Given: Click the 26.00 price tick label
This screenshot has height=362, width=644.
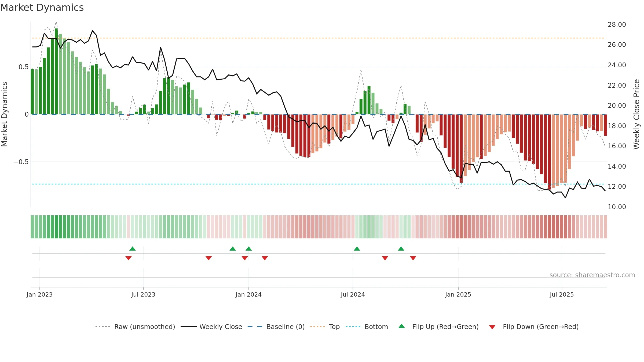Looking at the screenshot, I should pos(617,45).
